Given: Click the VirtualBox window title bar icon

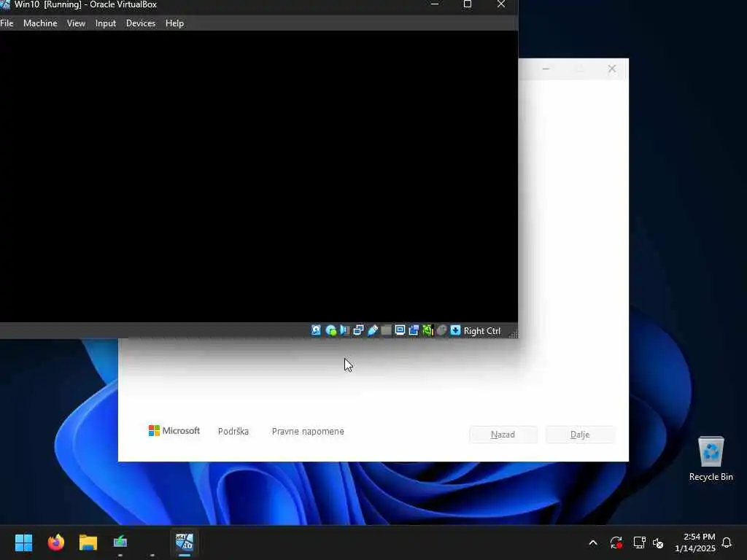Looking at the screenshot, I should 5,4.
